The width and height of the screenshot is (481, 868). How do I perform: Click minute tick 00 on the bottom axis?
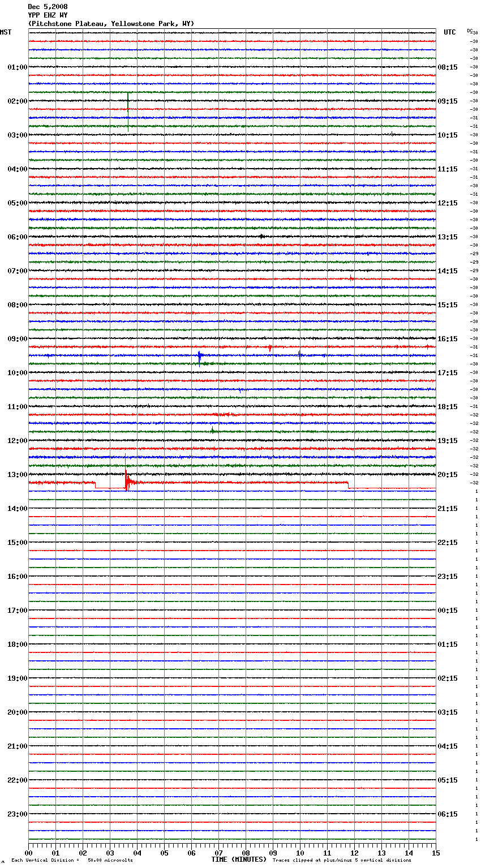28,853
